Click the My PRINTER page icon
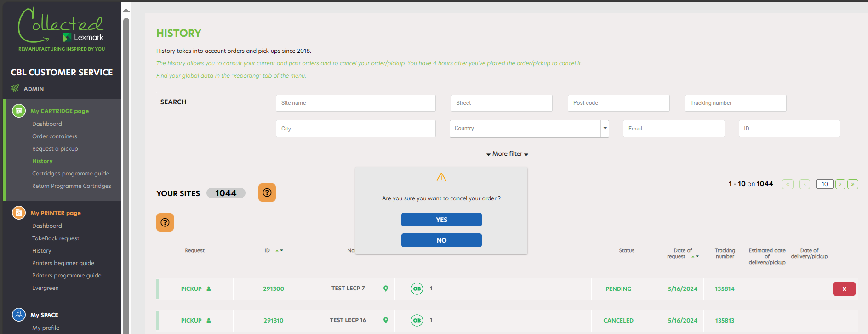The image size is (868, 334). pyautogui.click(x=19, y=213)
